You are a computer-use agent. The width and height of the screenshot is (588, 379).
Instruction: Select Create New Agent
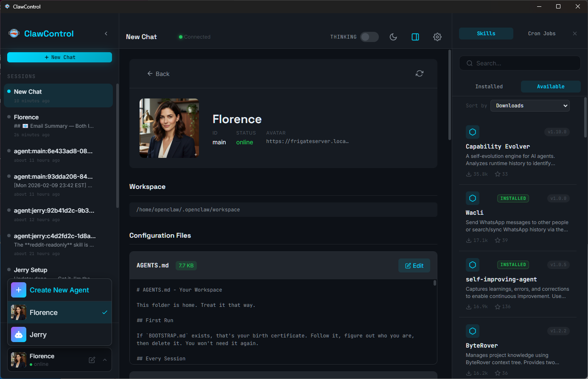tap(59, 290)
